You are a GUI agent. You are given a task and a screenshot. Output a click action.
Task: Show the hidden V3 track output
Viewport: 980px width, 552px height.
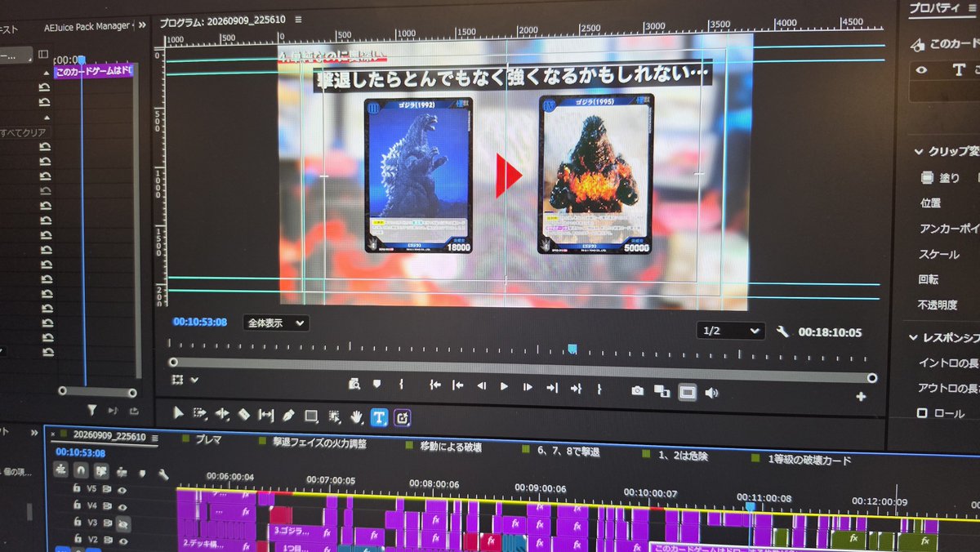point(122,524)
